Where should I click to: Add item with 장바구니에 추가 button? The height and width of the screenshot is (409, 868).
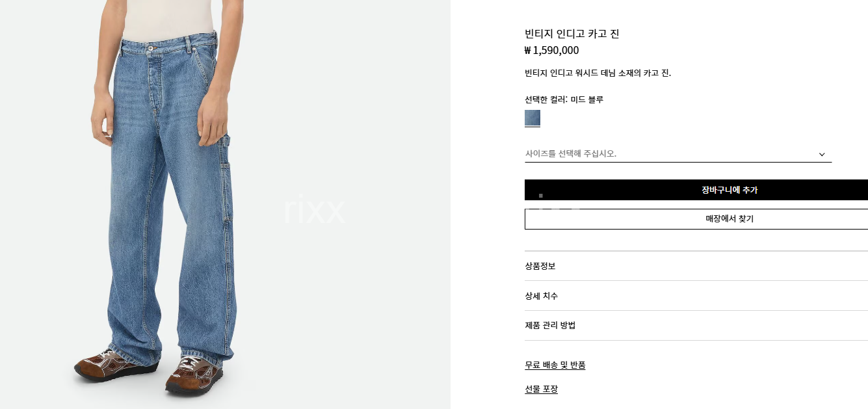point(696,190)
